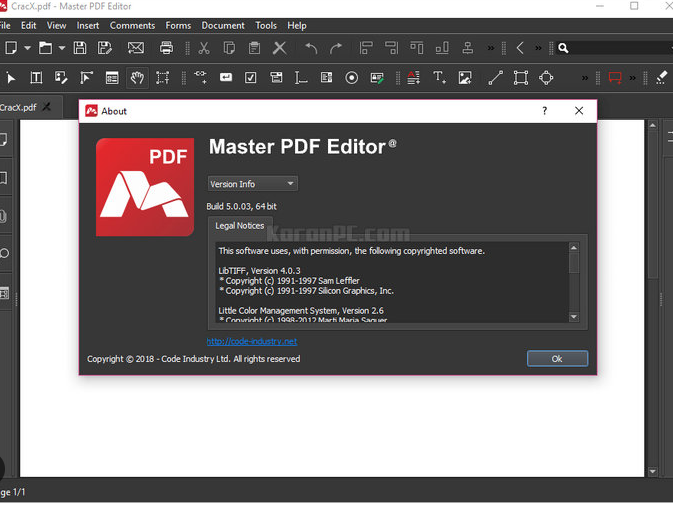
Task: Open the code-industry.net link
Action: point(252,341)
